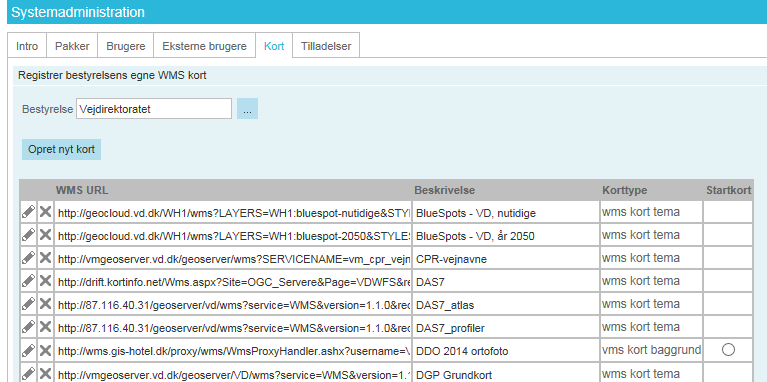This screenshot has width=767, height=382.
Task: Click the Bestyrelse input field
Action: (x=154, y=109)
